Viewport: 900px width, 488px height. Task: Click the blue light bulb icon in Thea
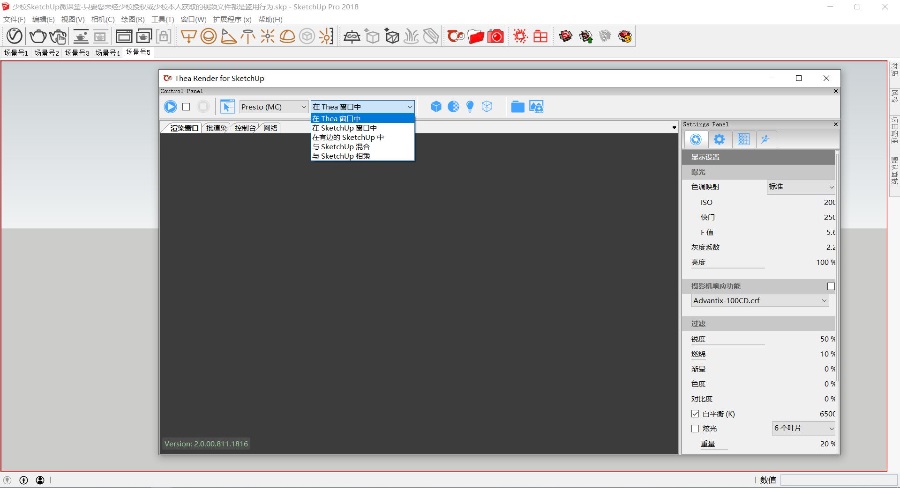coord(470,107)
